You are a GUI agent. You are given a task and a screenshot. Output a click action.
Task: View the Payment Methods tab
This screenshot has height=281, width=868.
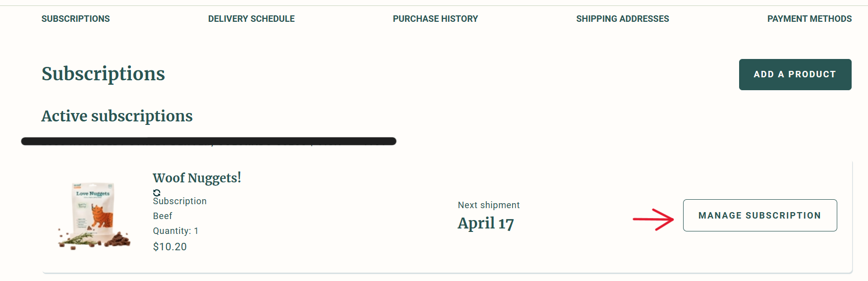[809, 19]
